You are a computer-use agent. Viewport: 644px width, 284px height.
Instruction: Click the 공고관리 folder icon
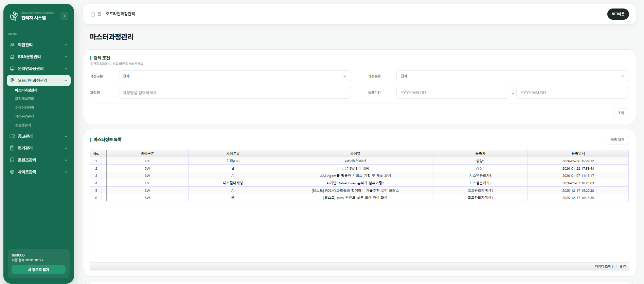point(12,136)
